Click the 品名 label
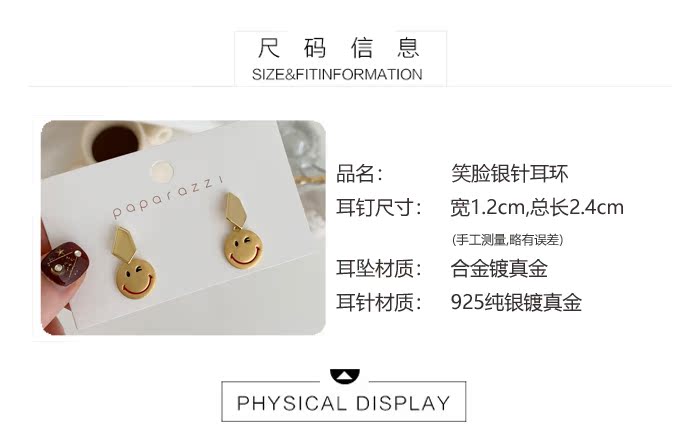 pyautogui.click(x=359, y=174)
